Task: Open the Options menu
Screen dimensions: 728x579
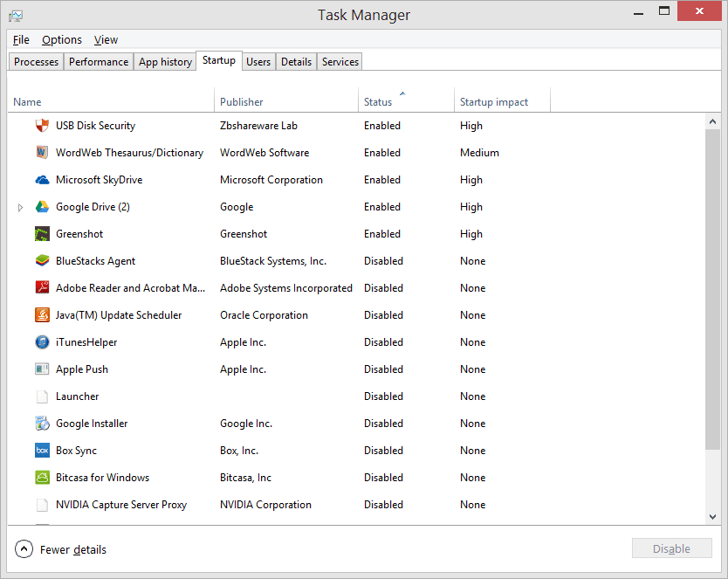Action: coord(62,39)
